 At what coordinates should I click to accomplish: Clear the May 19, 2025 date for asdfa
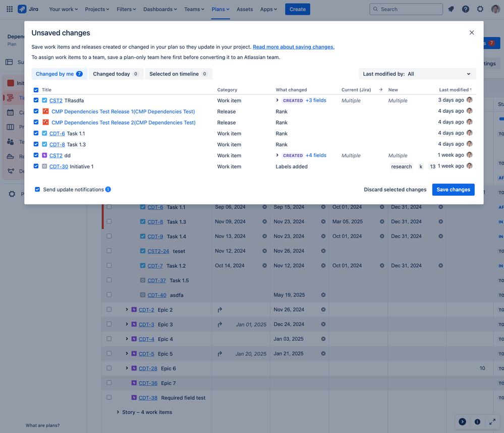click(323, 295)
